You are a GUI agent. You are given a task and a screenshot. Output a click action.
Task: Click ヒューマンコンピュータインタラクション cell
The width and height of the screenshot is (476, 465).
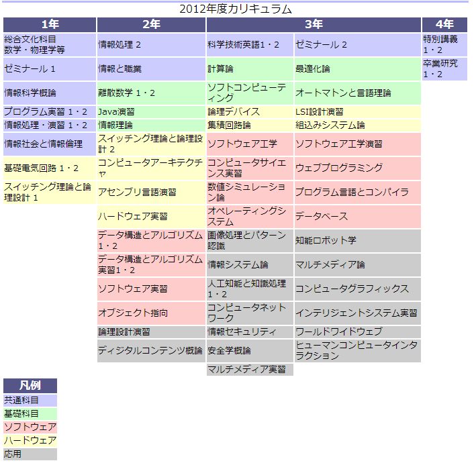click(x=358, y=351)
